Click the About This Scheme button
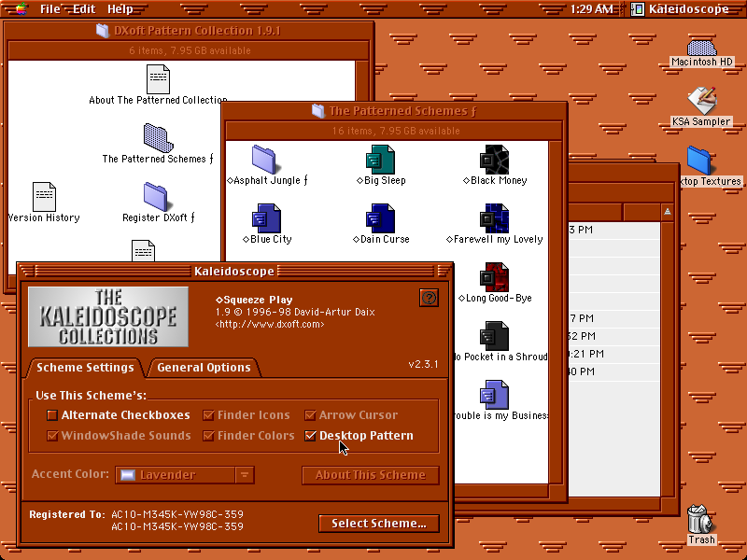The height and width of the screenshot is (560, 747). [x=370, y=475]
